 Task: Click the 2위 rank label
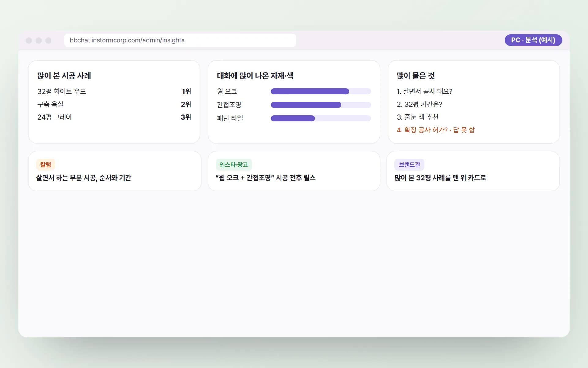186,104
